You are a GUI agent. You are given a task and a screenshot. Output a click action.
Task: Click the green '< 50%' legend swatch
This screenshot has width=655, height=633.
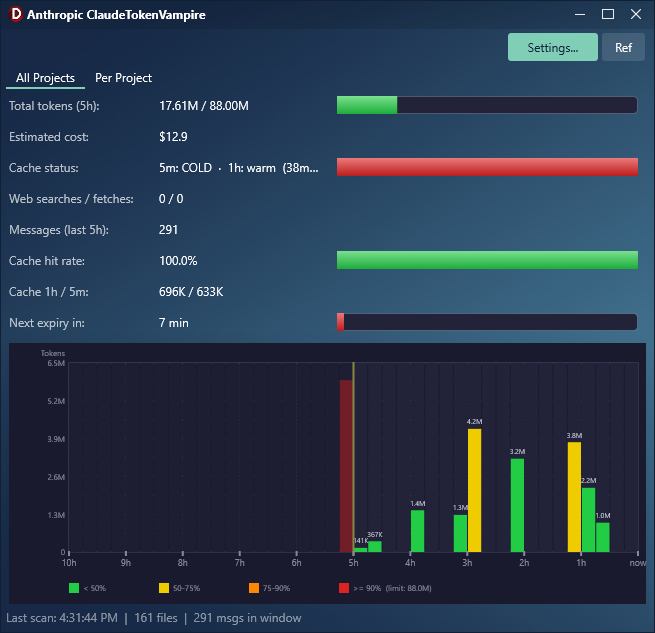coord(74,588)
